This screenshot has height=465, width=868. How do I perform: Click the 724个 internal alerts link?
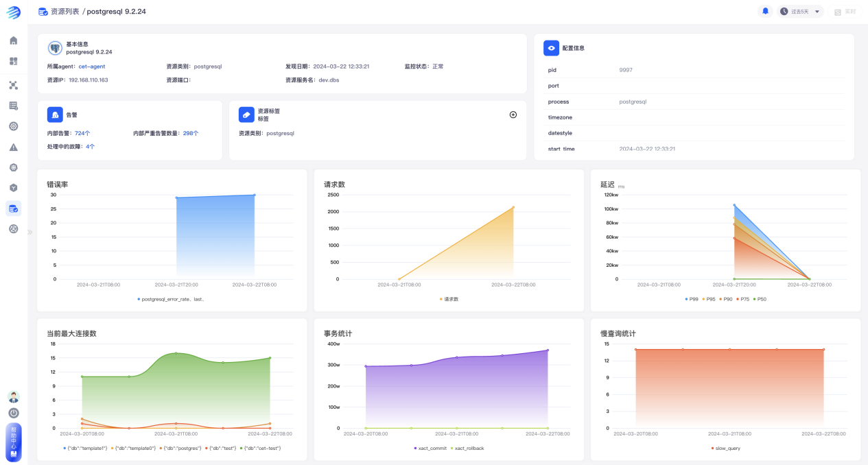[82, 133]
